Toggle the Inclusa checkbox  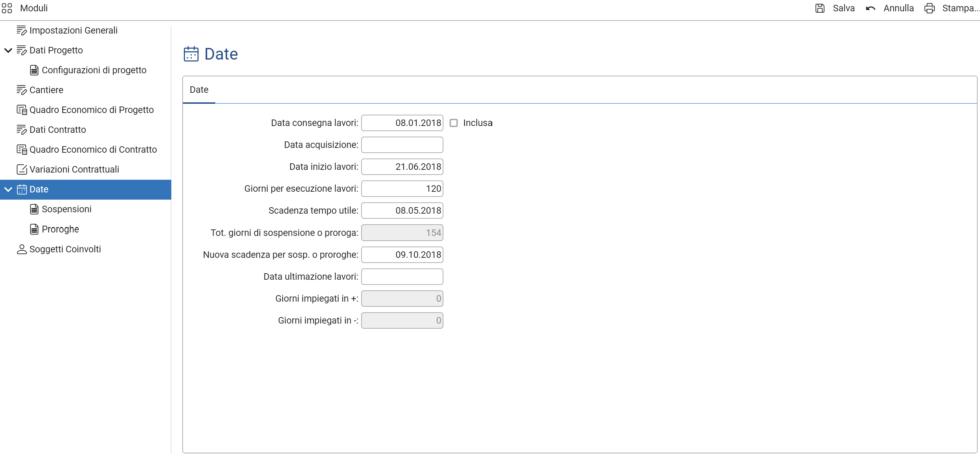pos(453,123)
